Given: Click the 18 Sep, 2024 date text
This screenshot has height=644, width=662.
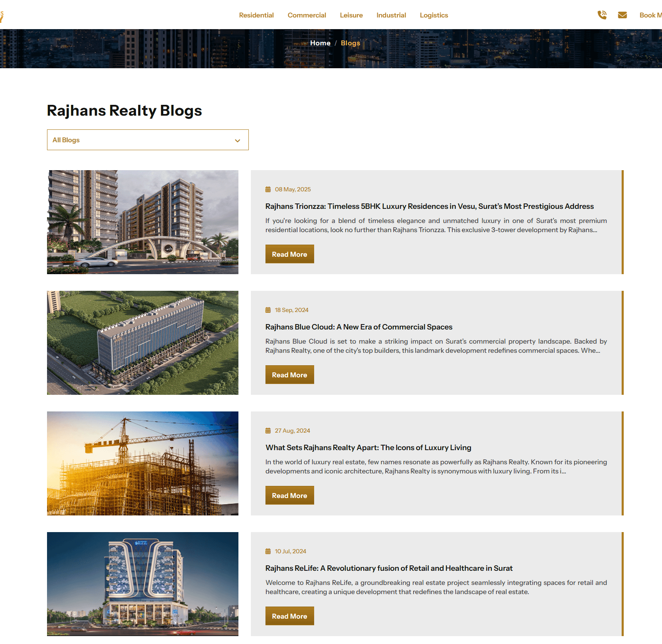Looking at the screenshot, I should tap(291, 310).
